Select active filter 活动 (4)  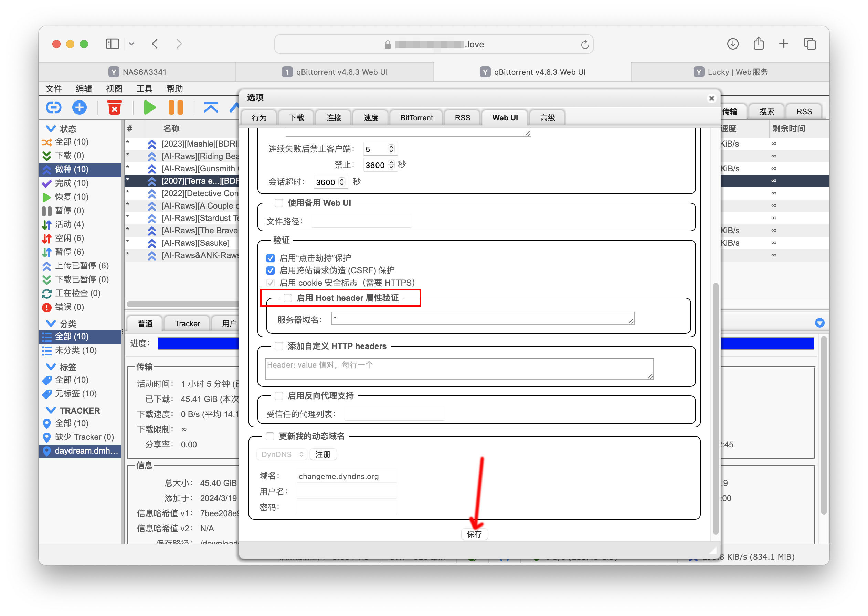point(80,225)
